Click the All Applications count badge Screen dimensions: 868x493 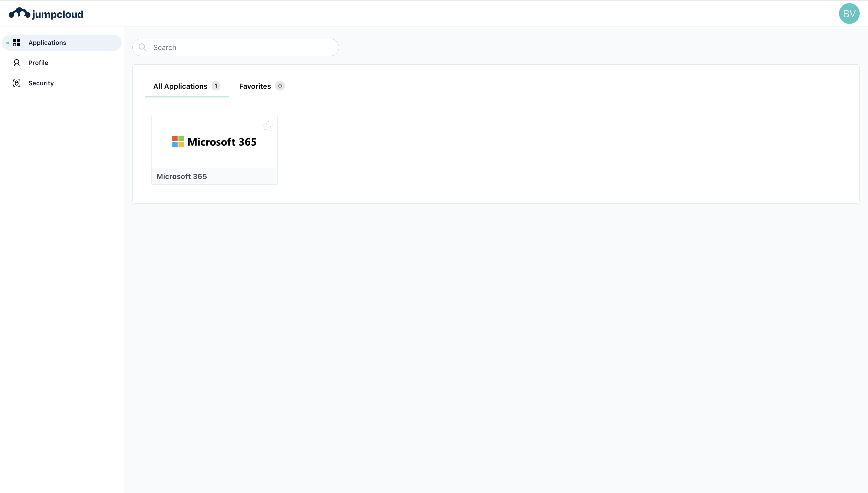click(216, 86)
